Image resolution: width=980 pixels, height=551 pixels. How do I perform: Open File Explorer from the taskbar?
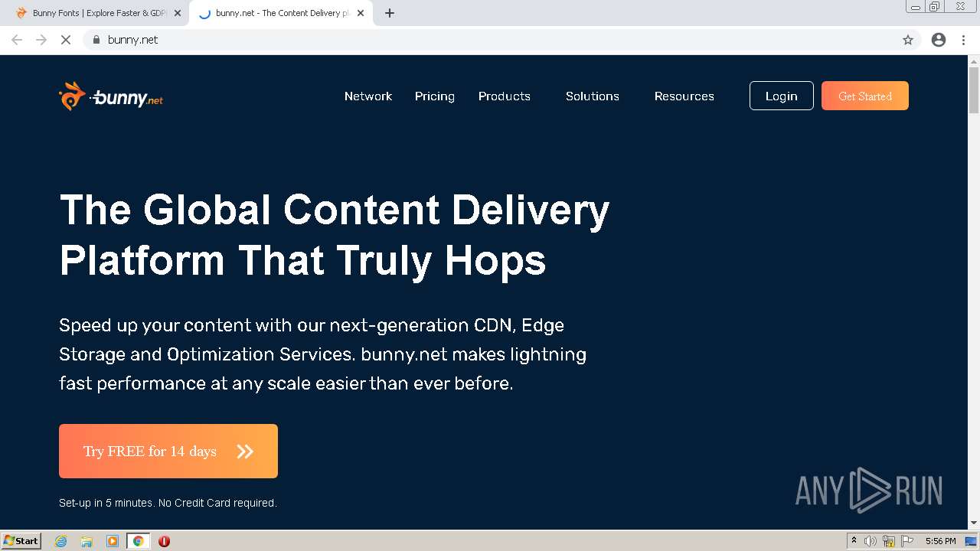pyautogui.click(x=87, y=541)
